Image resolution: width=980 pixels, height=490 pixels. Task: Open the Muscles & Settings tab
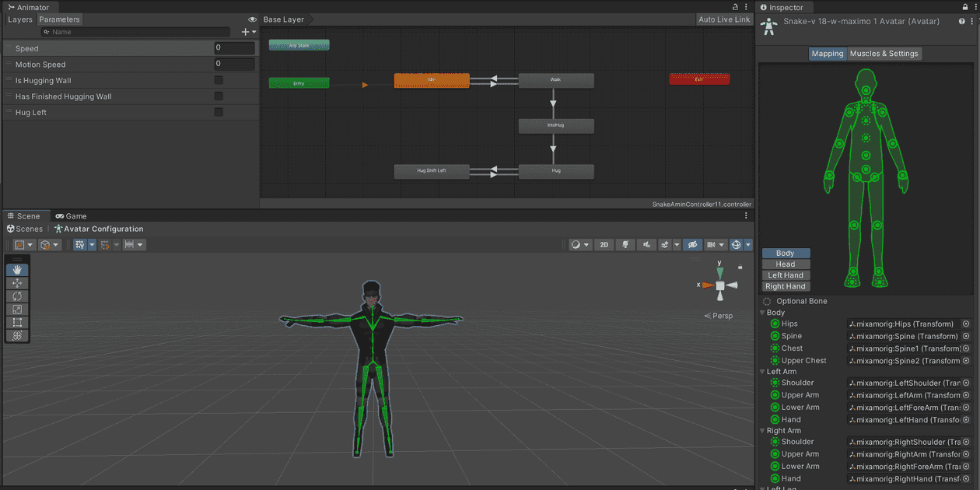pyautogui.click(x=885, y=54)
